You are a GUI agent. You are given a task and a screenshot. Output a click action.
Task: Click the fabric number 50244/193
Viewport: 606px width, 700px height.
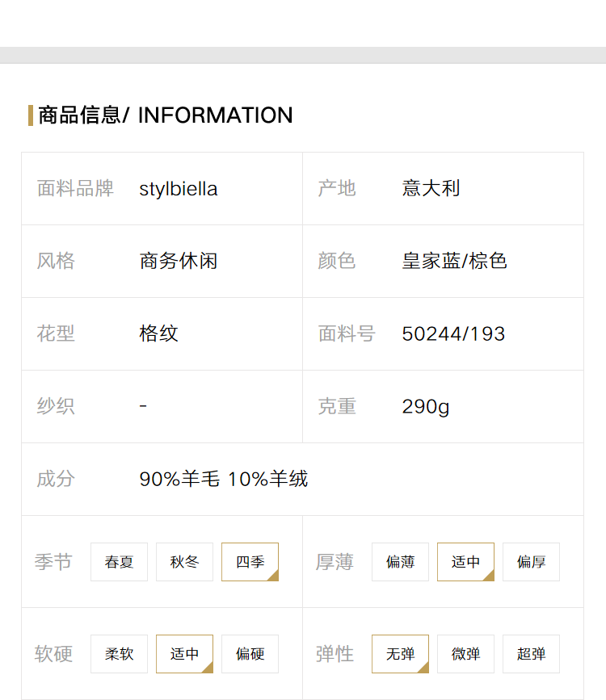[453, 334]
